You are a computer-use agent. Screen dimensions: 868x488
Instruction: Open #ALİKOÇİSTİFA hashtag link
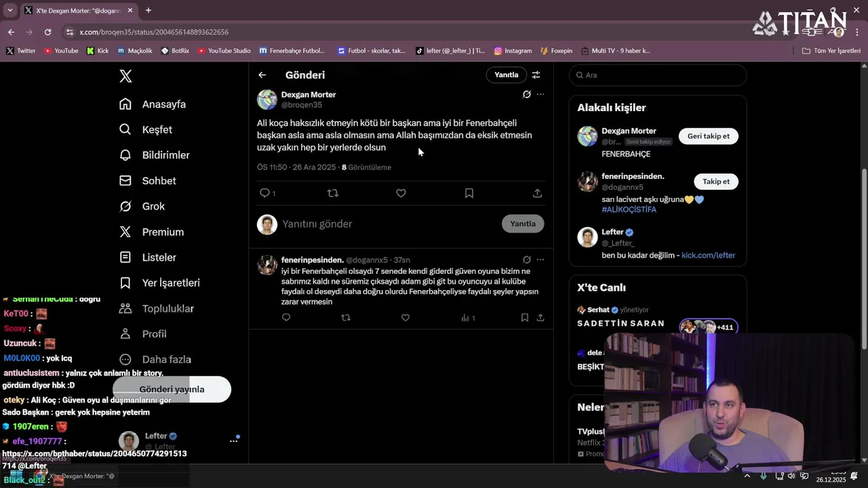point(629,209)
